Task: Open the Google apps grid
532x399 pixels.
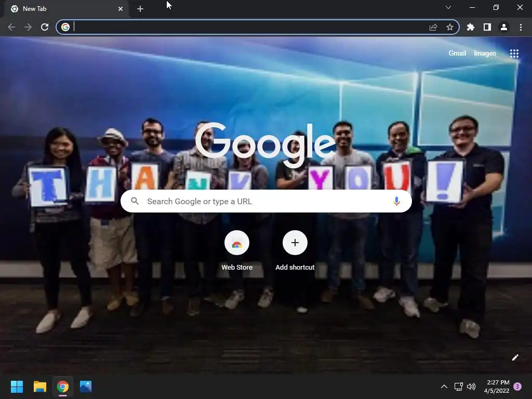Action: 514,54
